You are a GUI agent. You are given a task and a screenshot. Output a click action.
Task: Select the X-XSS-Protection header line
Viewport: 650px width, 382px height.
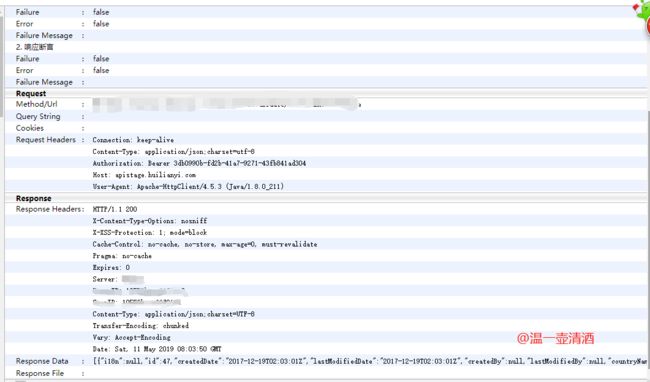click(x=150, y=232)
